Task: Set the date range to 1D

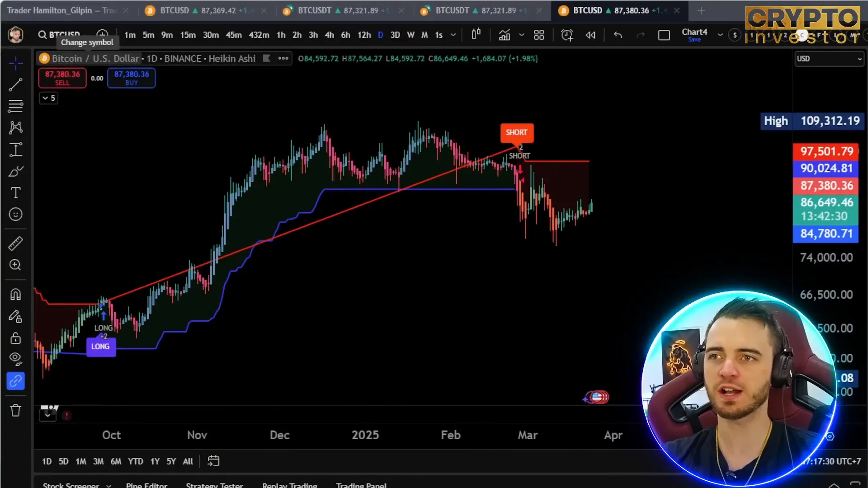Action: (x=47, y=461)
